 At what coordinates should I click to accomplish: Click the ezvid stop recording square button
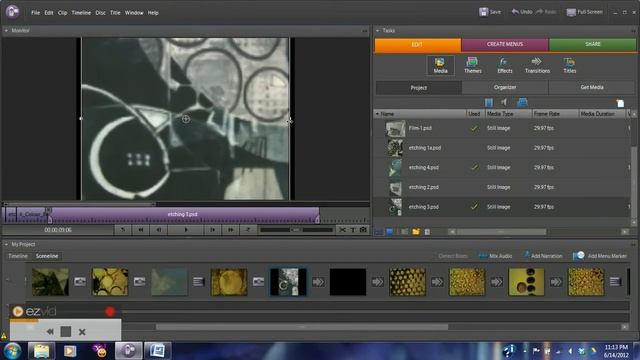click(x=66, y=331)
